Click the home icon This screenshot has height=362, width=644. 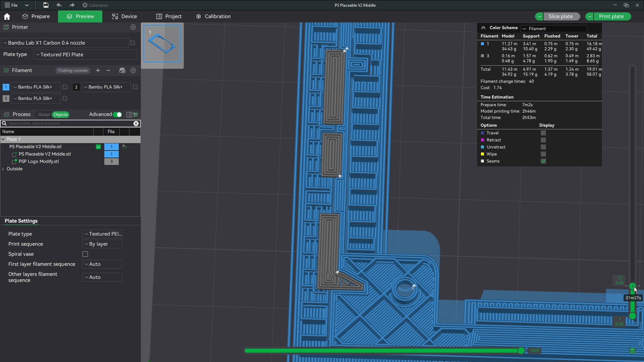coord(7,16)
